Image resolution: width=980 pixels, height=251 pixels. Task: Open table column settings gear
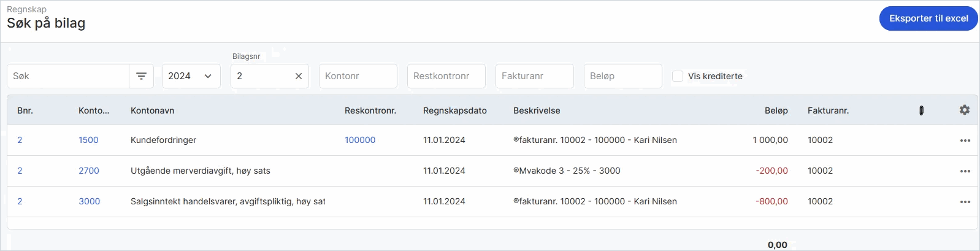click(965, 110)
